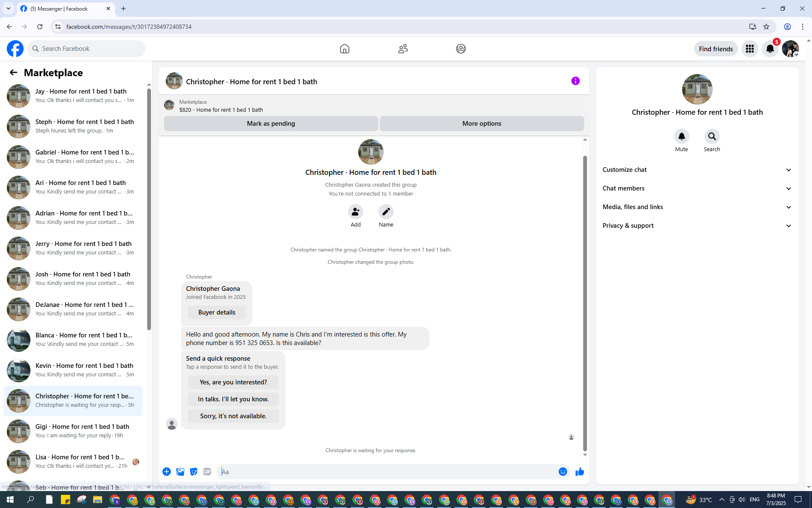
Task: Click the Add people icon
Action: [355, 212]
